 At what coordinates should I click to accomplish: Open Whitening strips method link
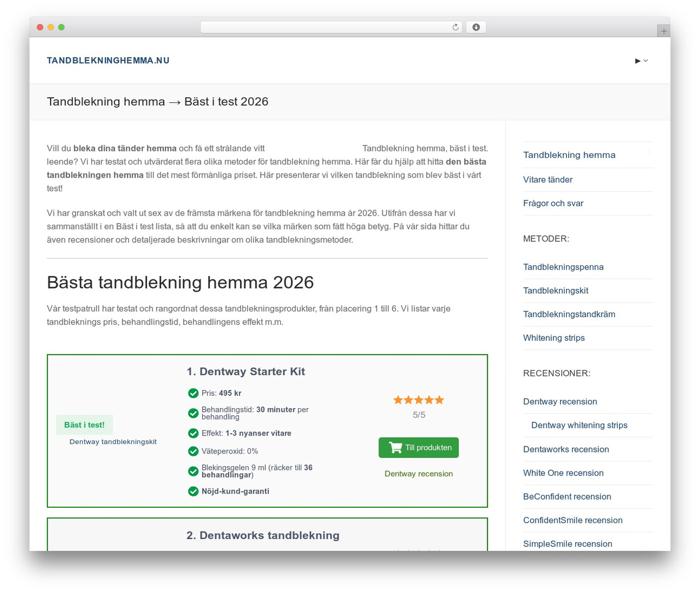pos(554,338)
